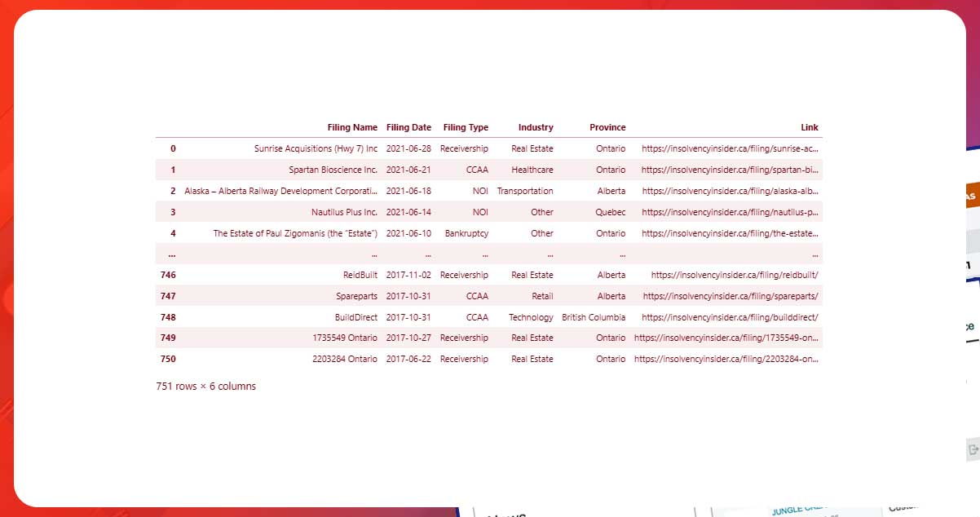Click the Technology industry cell
This screenshot has height=517, width=980.
pyautogui.click(x=531, y=317)
